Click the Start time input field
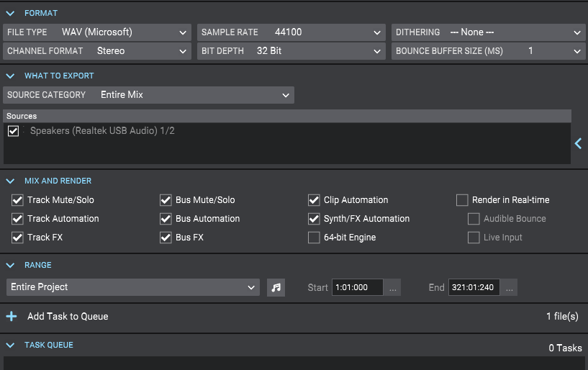This screenshot has width=588, height=370. point(358,287)
